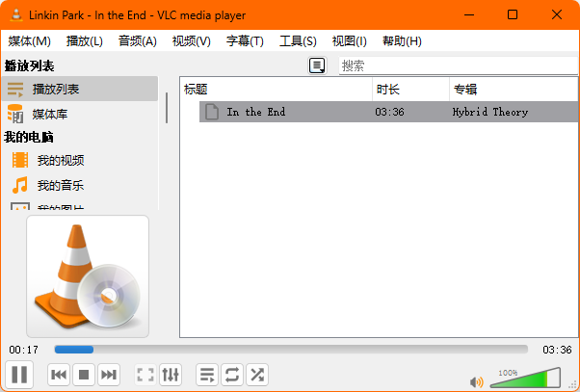
Task: Sort by the 标题 column header
Action: [x=276, y=90]
